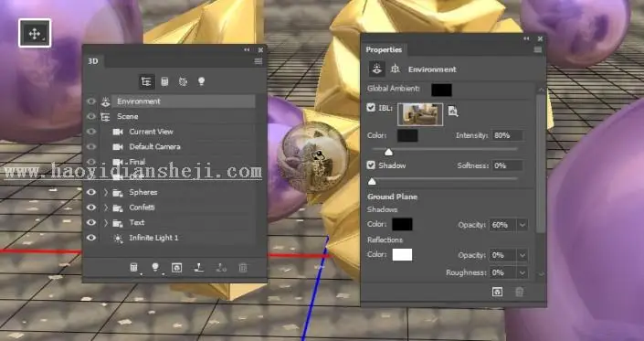Image resolution: width=644 pixels, height=341 pixels.
Task: Click the render icon in 3D panel
Action: (176, 268)
